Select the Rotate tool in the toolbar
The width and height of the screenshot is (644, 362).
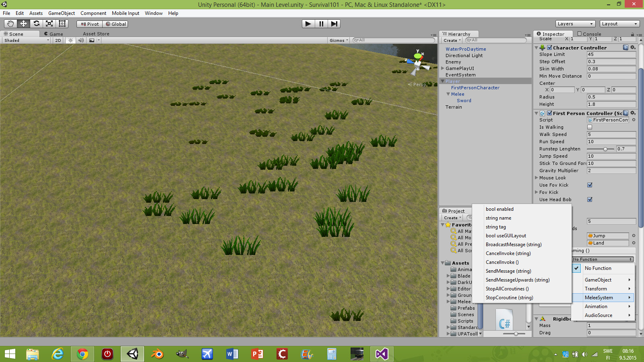pyautogui.click(x=36, y=24)
